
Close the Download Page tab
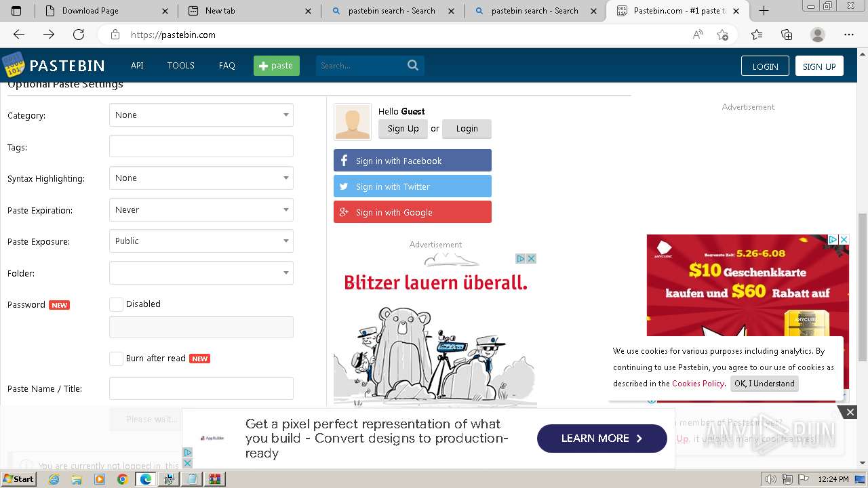(x=166, y=11)
